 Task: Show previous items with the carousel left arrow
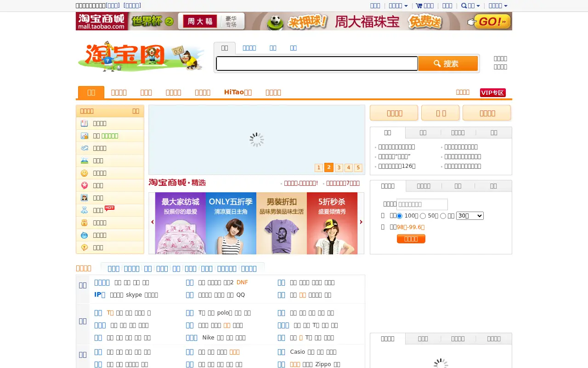153,222
